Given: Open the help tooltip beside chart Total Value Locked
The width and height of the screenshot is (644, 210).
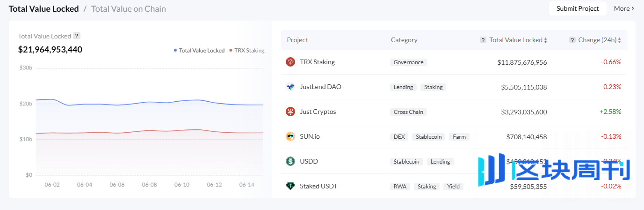Looking at the screenshot, I should [77, 36].
